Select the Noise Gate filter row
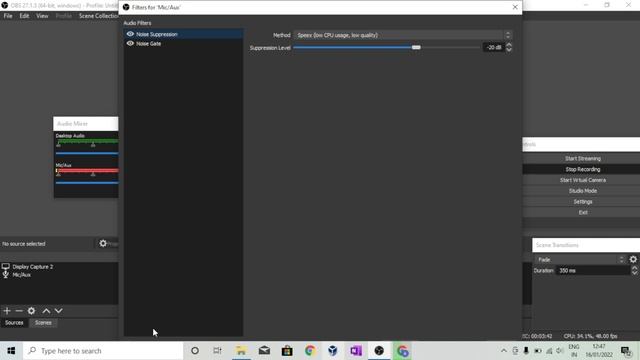 coord(184,43)
